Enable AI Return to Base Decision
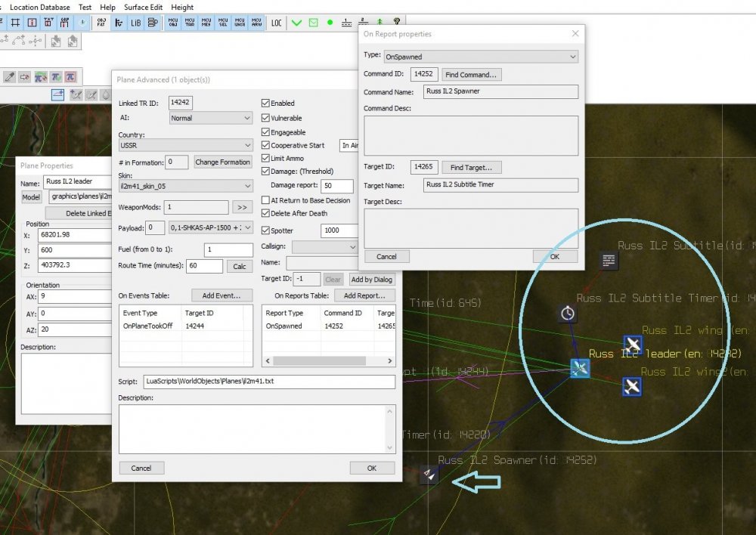756x535 pixels. [265, 200]
